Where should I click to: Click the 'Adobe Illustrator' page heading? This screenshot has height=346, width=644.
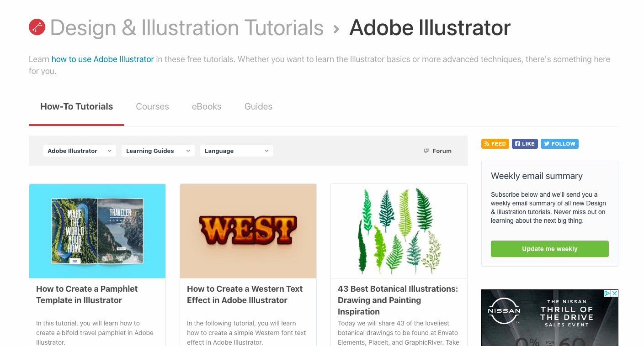coord(430,28)
